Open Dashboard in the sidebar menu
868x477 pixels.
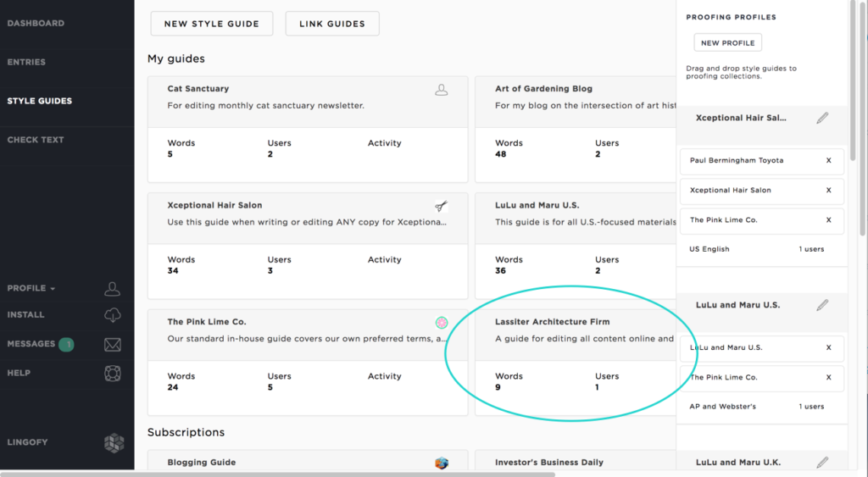point(36,23)
